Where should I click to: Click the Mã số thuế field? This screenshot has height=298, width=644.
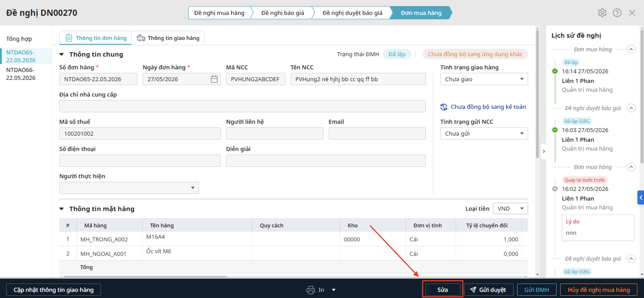[x=140, y=133]
